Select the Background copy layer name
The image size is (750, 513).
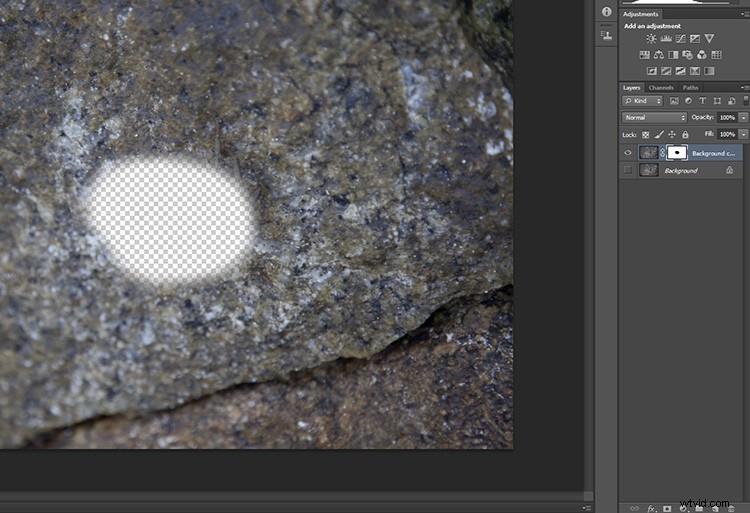pos(713,153)
